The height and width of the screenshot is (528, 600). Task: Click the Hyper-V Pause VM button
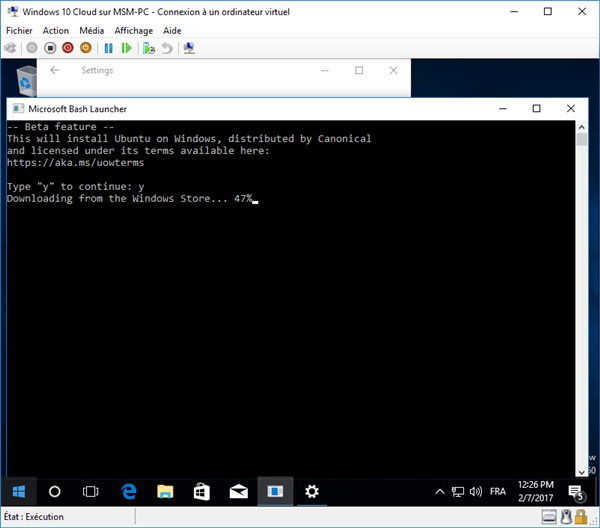tap(108, 47)
